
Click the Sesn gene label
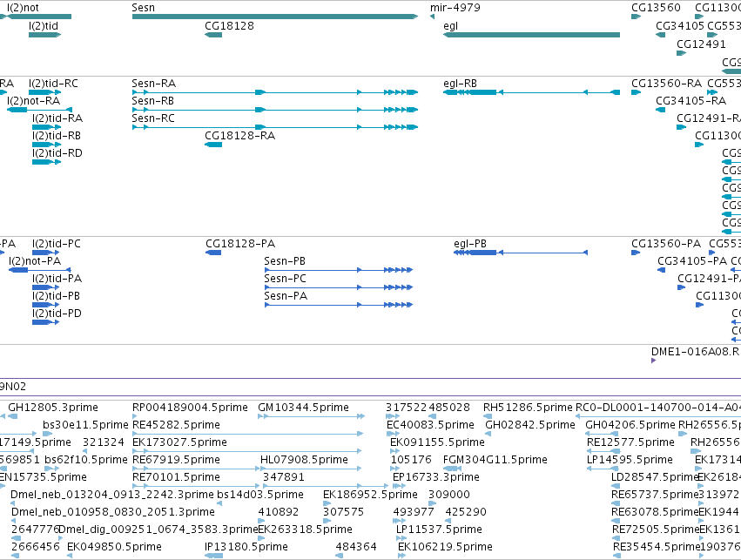pos(143,8)
